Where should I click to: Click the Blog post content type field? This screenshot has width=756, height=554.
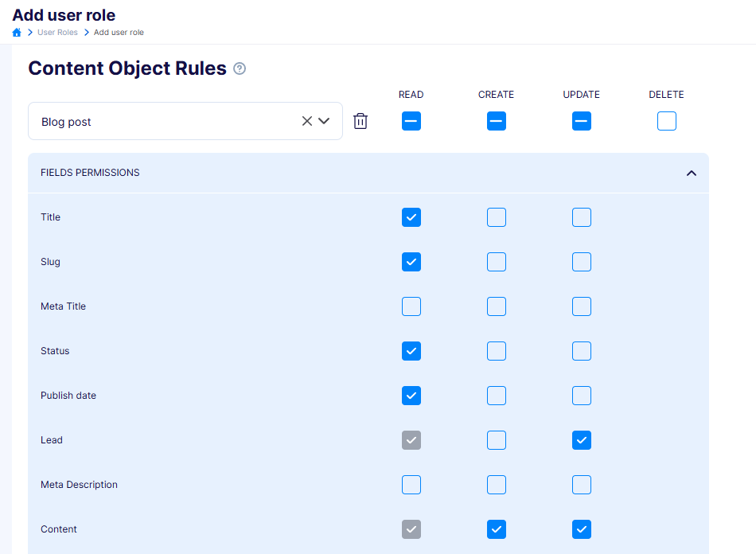click(x=185, y=121)
